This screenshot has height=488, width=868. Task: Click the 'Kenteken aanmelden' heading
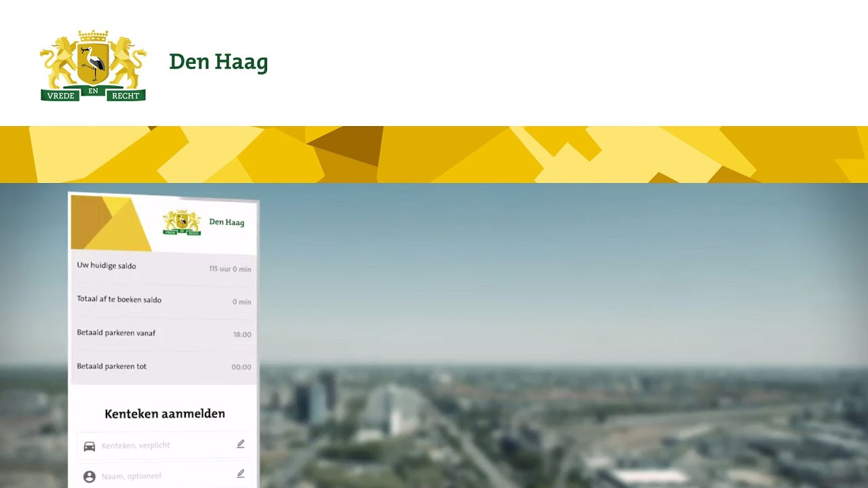click(165, 413)
